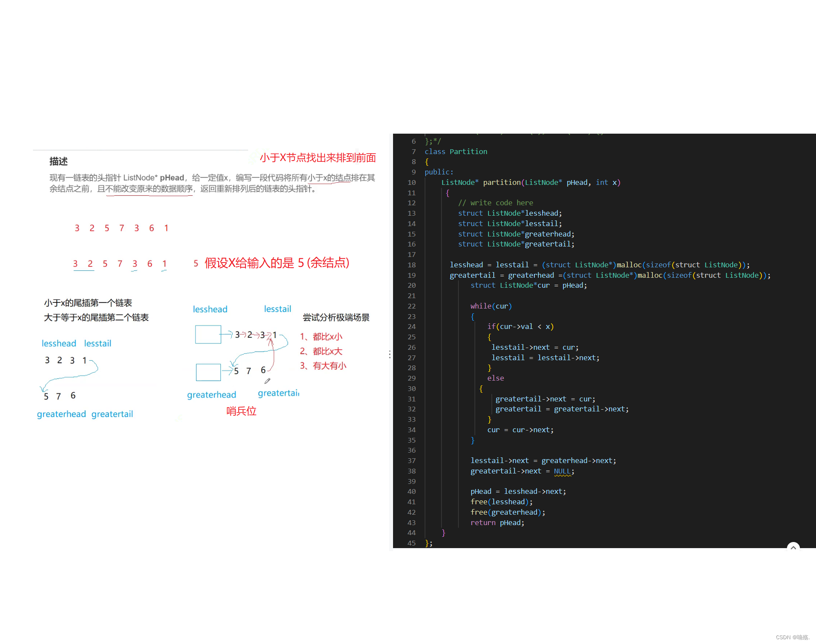Click the line greatertail = greatertail->next;
The height and width of the screenshot is (644, 816).
[x=562, y=409]
